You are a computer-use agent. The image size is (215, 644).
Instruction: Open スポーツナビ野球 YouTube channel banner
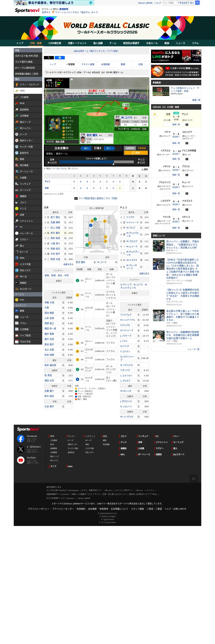tap(176, 71)
